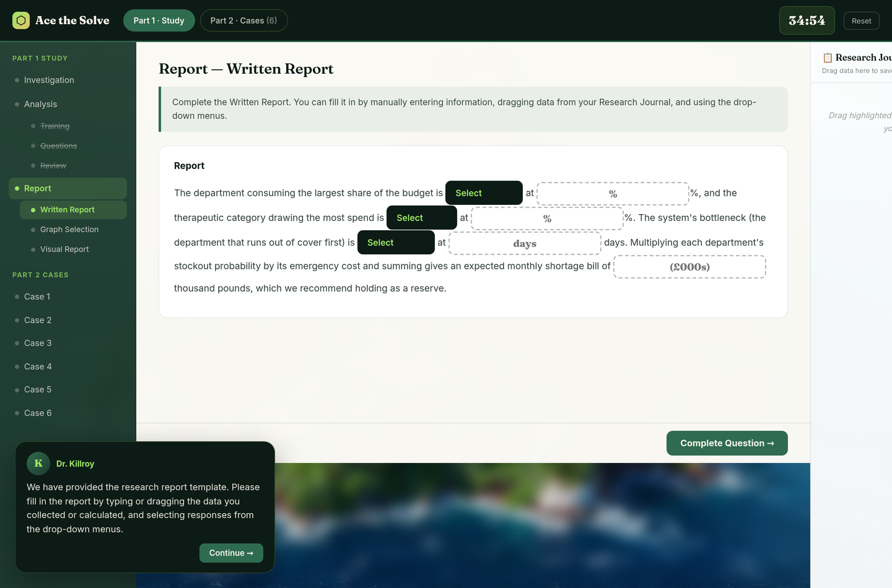Click the department budget share % field

coord(613,194)
